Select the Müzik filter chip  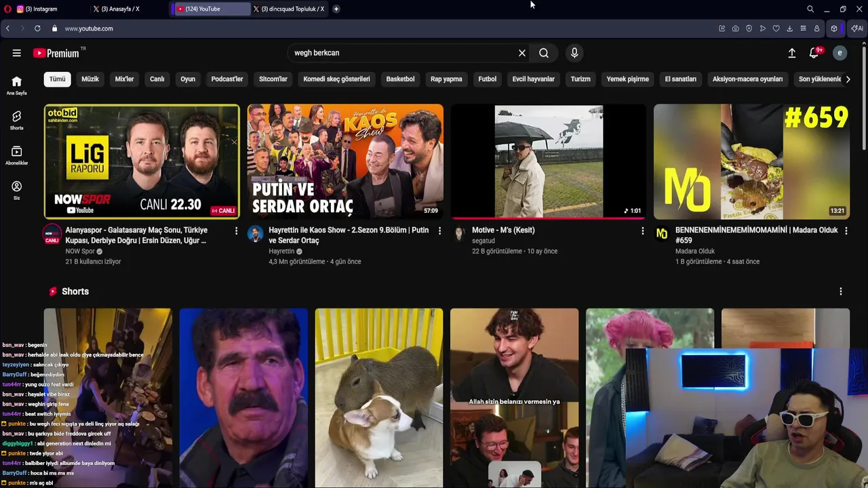(x=90, y=79)
